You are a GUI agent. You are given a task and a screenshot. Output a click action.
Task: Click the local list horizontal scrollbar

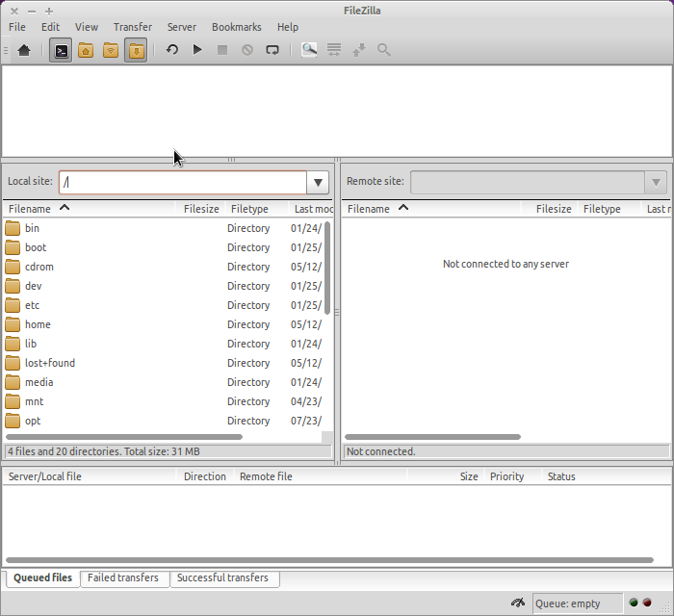tap(124, 437)
